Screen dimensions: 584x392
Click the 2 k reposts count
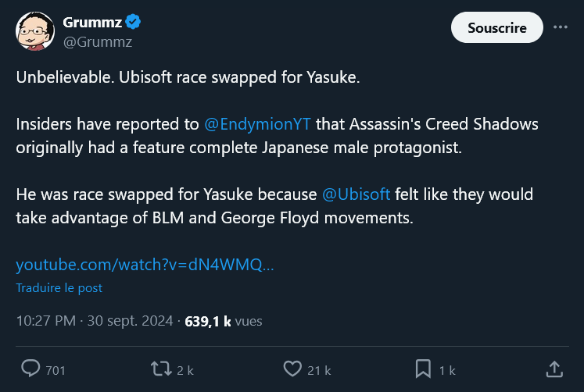pos(185,370)
